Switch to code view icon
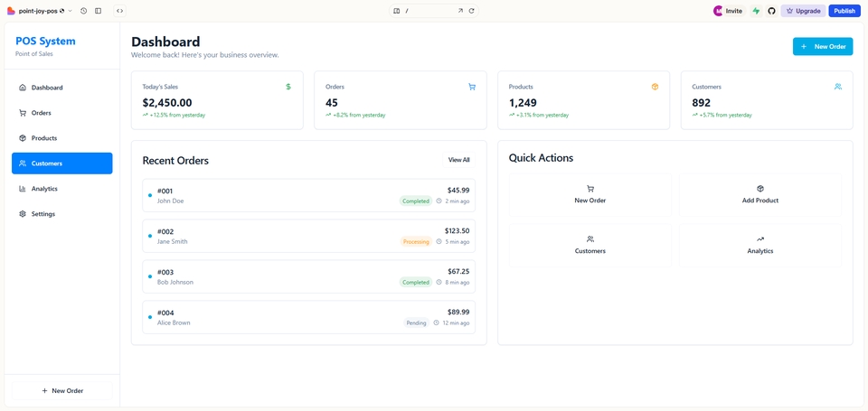The height and width of the screenshot is (411, 868). (119, 11)
